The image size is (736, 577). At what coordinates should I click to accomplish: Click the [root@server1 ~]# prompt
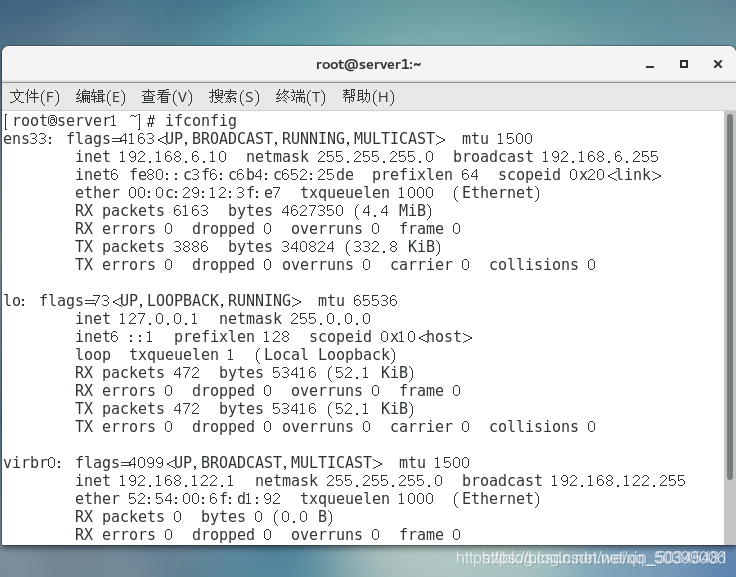pos(79,121)
